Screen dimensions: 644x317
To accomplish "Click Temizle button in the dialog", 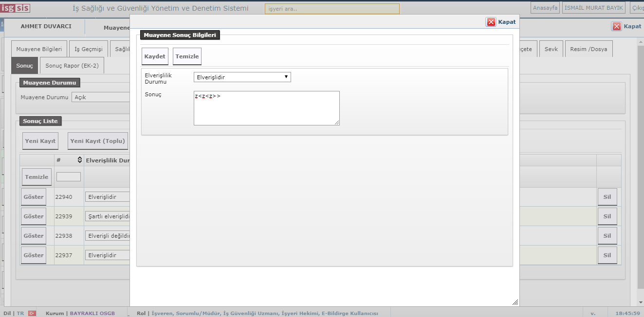I will tap(187, 56).
